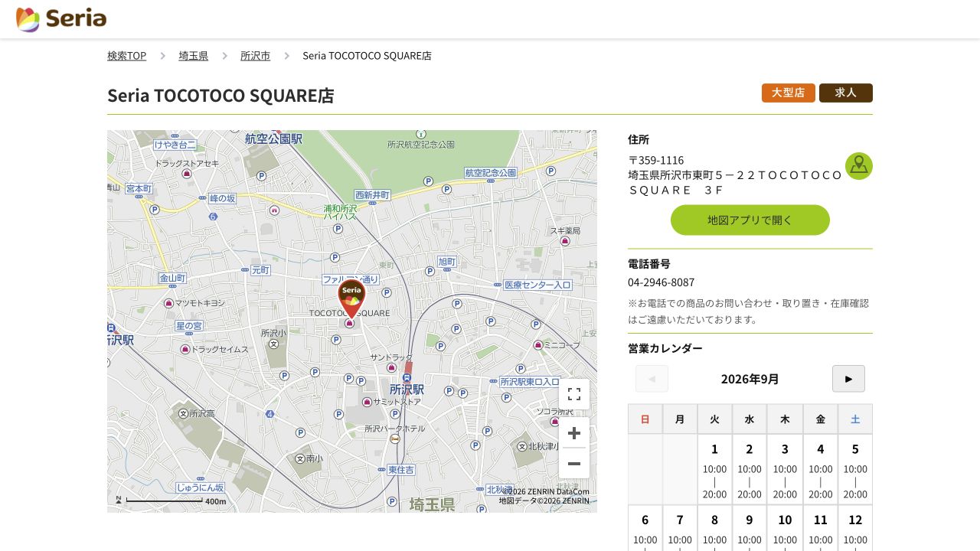980x551 pixels.
Task: Click the 所沢駅東口入口 label on map
Action: (531, 381)
